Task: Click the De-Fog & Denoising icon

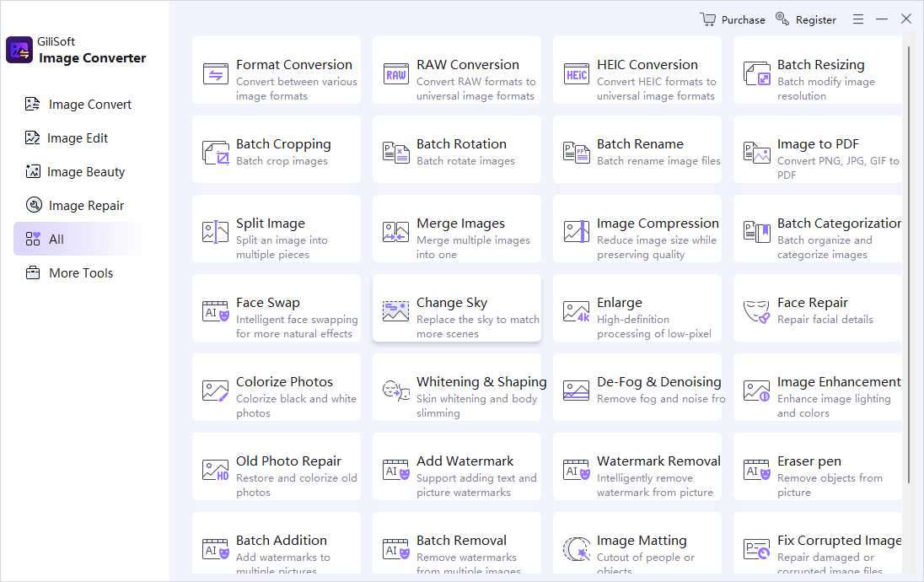Action: pyautogui.click(x=577, y=391)
